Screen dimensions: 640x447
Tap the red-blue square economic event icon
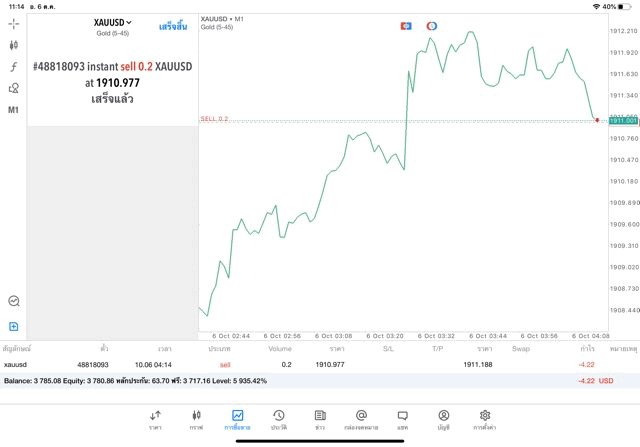tap(407, 24)
